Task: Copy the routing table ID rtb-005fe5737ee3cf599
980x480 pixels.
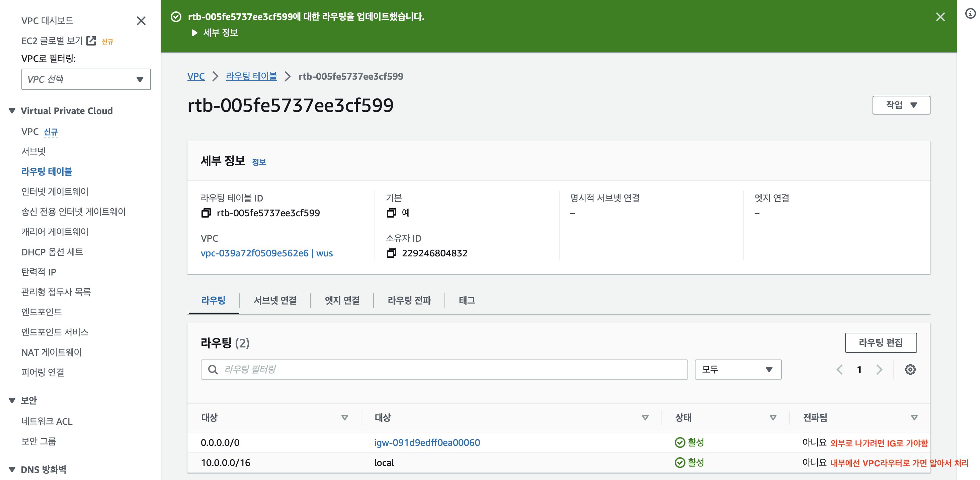Action: click(206, 213)
